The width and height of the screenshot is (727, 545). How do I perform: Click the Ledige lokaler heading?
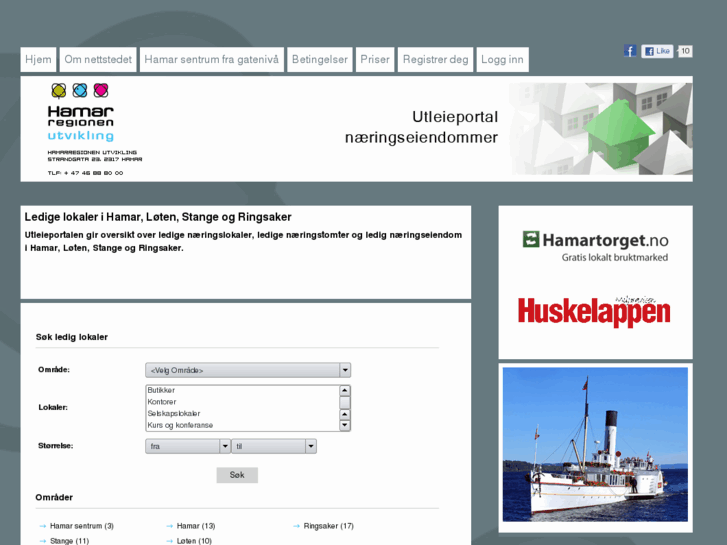(x=158, y=217)
